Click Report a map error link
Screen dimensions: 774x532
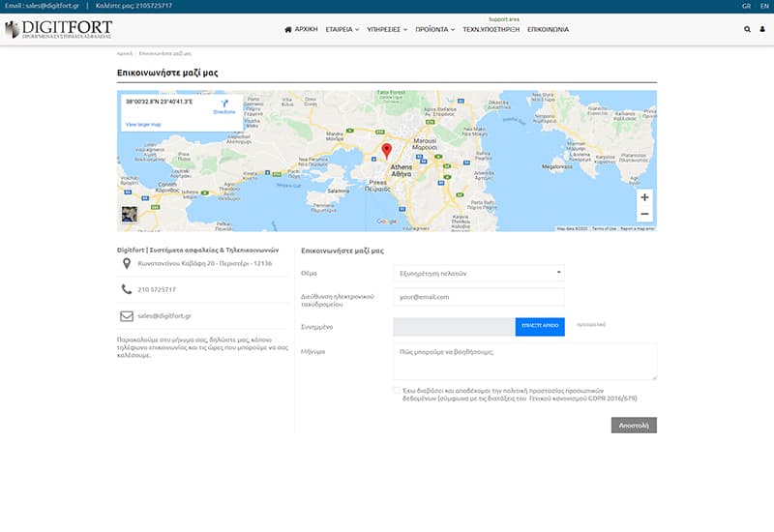tap(638, 229)
